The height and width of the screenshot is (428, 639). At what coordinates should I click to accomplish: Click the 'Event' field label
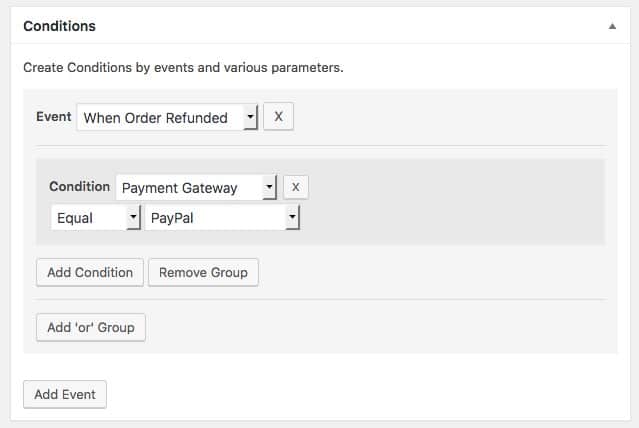(x=53, y=117)
